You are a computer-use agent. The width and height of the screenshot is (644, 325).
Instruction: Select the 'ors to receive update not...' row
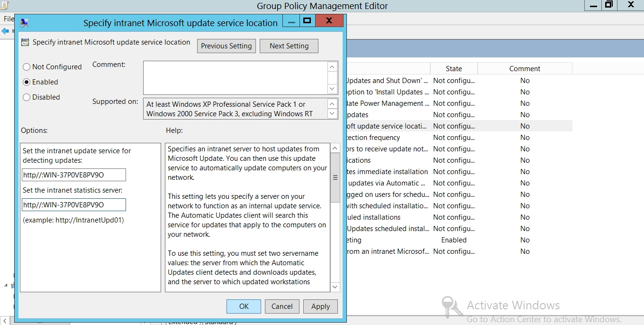(x=459, y=149)
